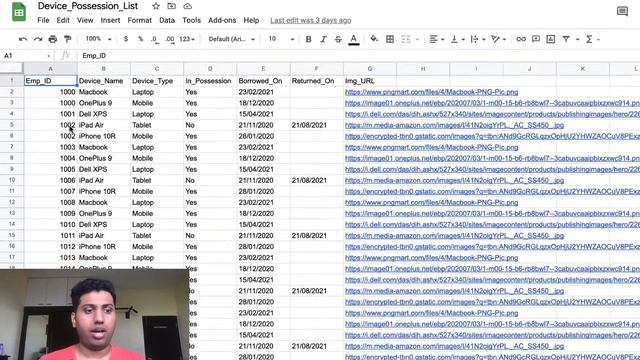
Task: Toggle strikethrough formatting
Action: tap(338, 39)
